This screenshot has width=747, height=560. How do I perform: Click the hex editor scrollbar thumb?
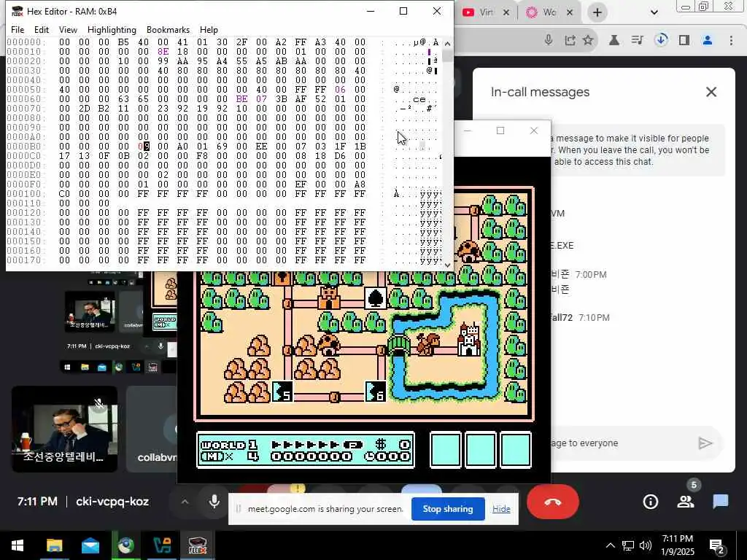pyautogui.click(x=447, y=55)
